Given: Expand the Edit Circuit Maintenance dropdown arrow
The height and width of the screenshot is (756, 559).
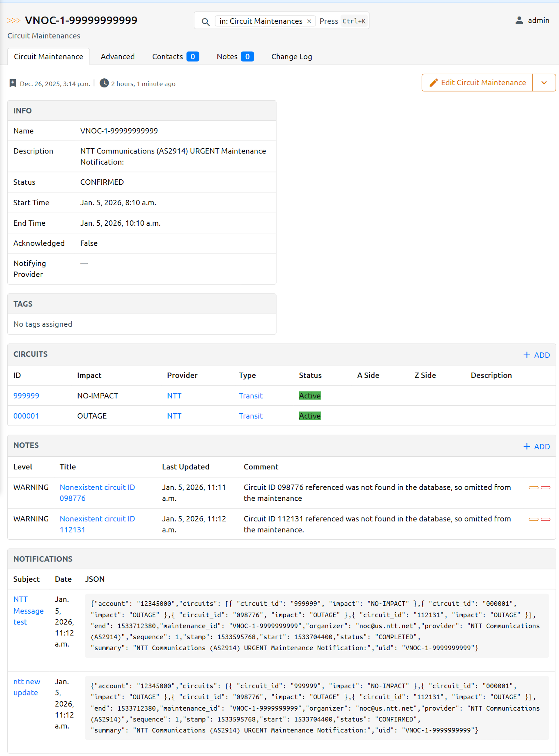Looking at the screenshot, I should coord(544,83).
